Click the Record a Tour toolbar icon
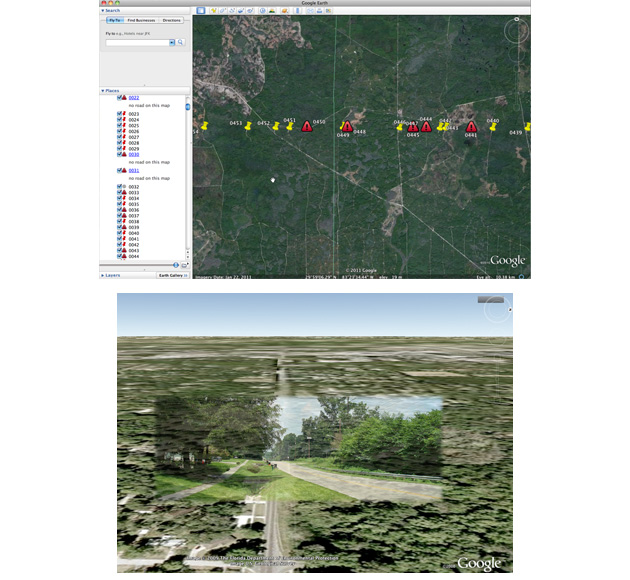The image size is (630, 580). pyautogui.click(x=250, y=10)
